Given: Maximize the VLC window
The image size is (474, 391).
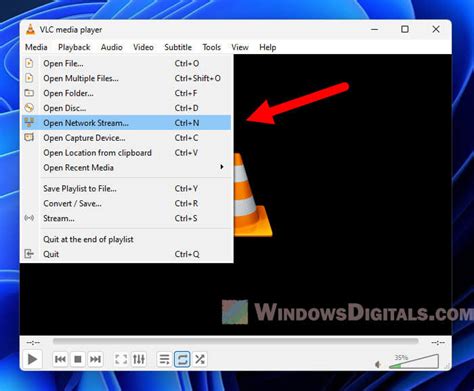Looking at the screenshot, I should click(x=405, y=29).
